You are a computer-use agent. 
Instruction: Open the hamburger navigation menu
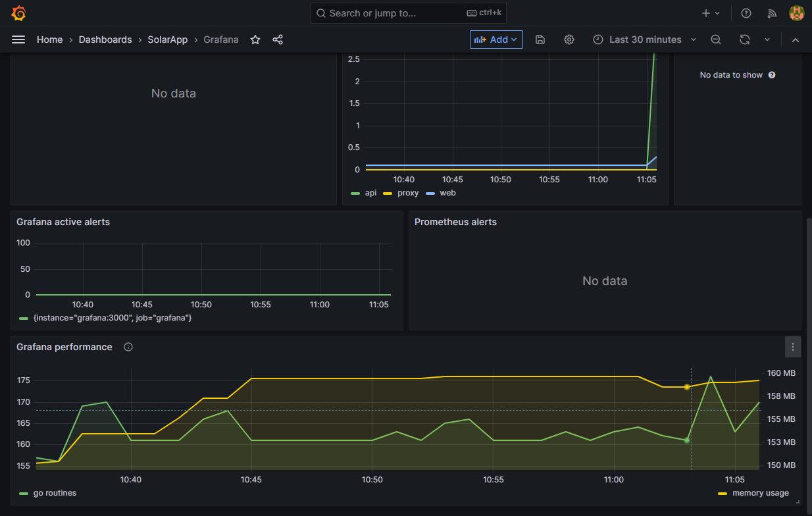coord(18,39)
